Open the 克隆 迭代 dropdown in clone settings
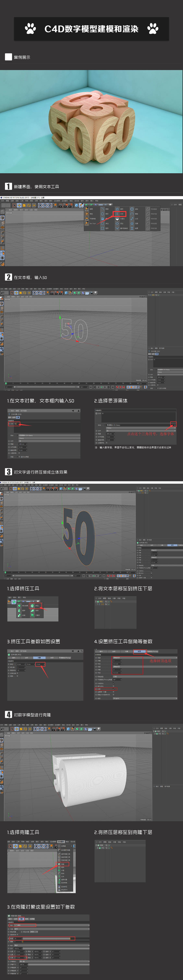 tap(51, 929)
